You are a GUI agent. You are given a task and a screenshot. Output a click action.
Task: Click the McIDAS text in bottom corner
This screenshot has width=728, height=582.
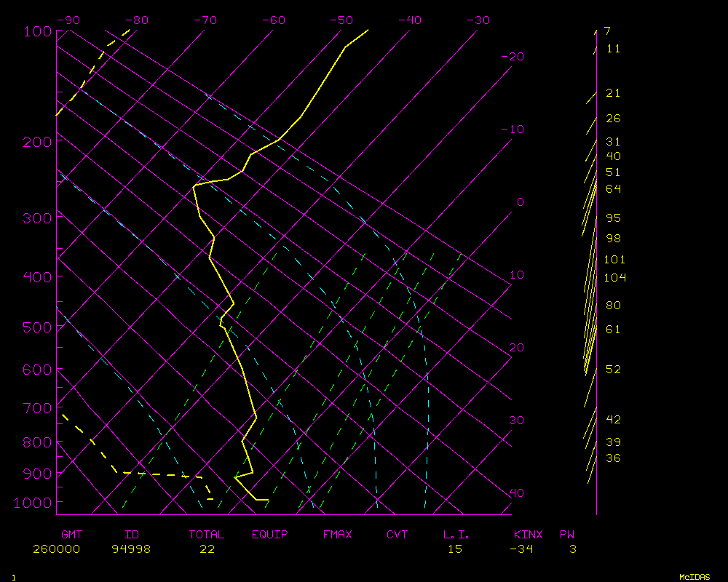tap(695, 577)
